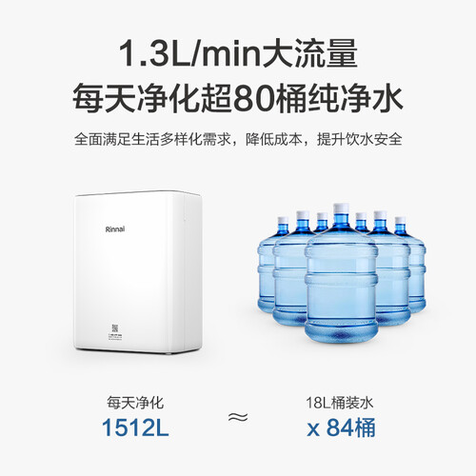Click the second bottle from the right
This screenshot has width=476, height=476.
[391, 269]
